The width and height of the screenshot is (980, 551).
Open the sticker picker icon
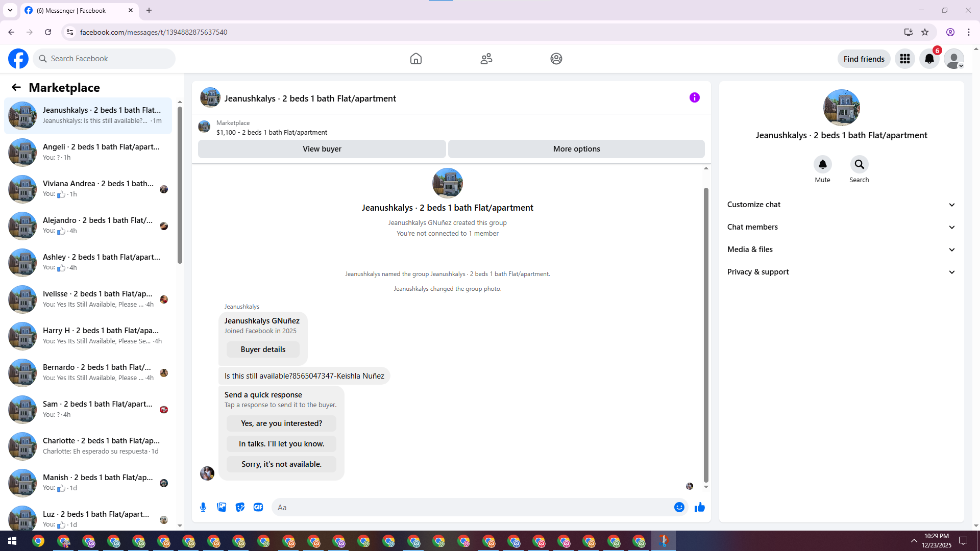(x=240, y=507)
